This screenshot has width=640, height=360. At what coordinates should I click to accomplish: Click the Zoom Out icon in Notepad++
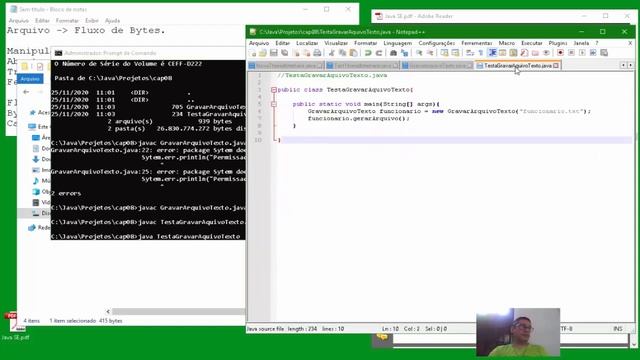(x=430, y=53)
